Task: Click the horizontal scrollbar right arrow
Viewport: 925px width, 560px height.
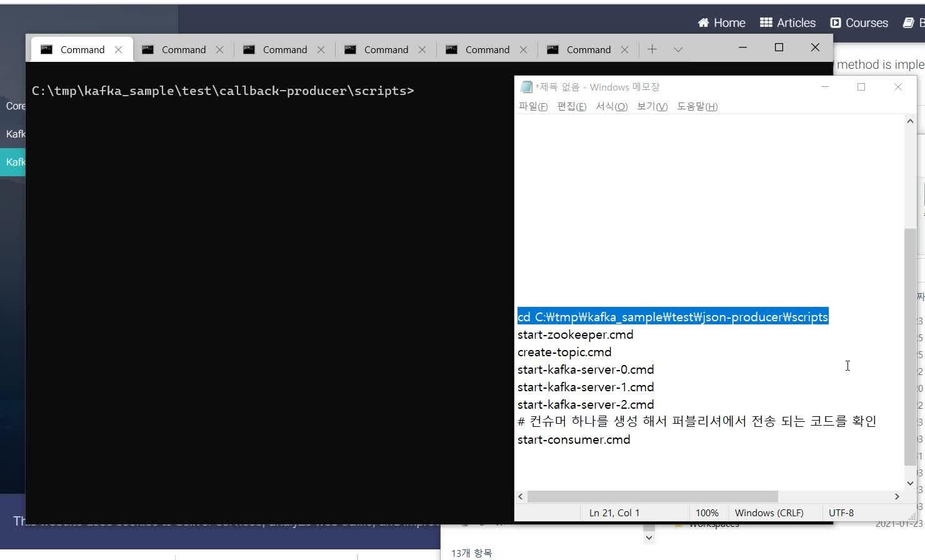Action: [x=897, y=496]
